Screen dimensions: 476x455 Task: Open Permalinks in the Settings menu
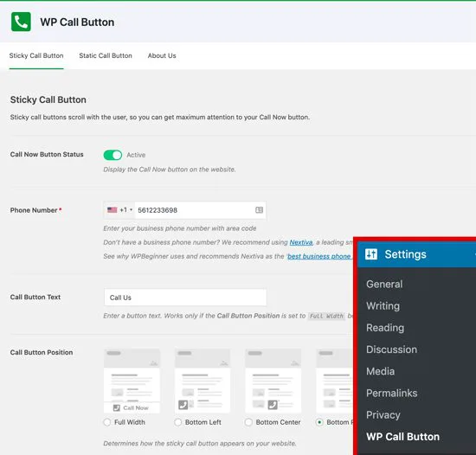[391, 393]
